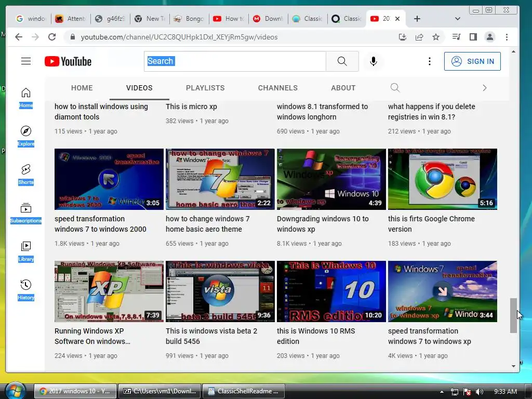The image size is (532, 399).
Task: Open 'this is firts Google Chrome version' title
Action: (431, 224)
